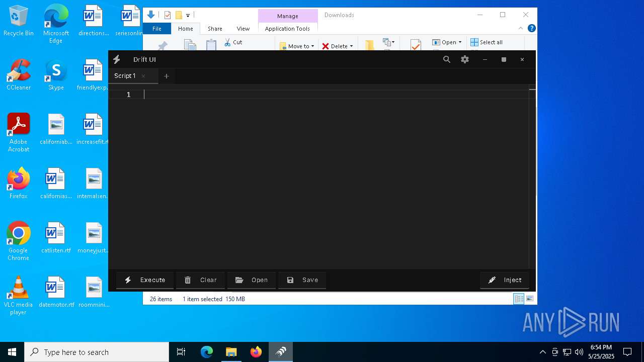This screenshot has width=644, height=362.
Task: Click the taskbar search box
Action: point(97,352)
